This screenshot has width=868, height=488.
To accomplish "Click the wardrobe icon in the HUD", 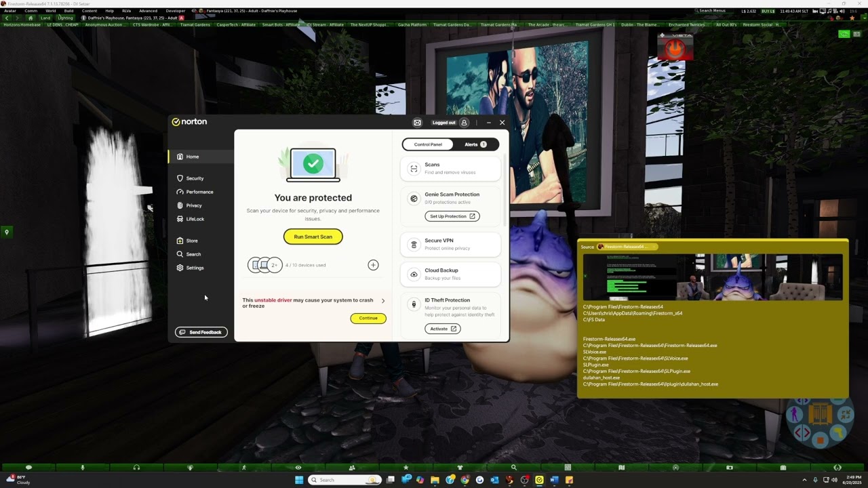I will (x=821, y=413).
